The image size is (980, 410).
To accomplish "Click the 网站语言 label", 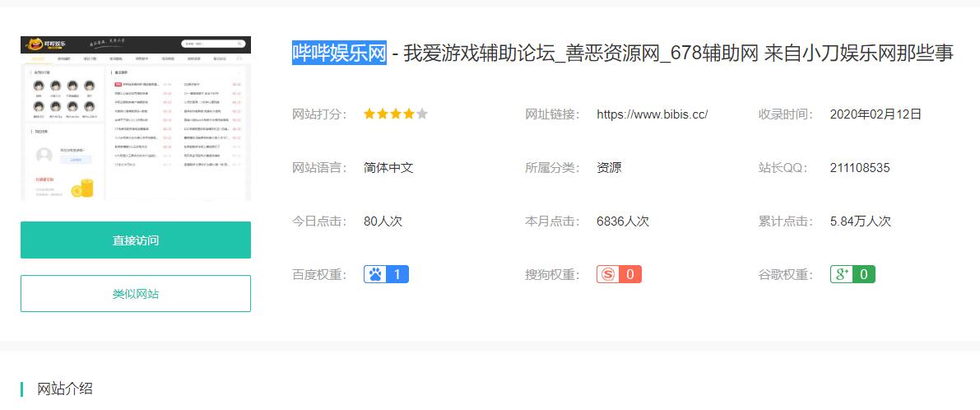I will [319, 167].
